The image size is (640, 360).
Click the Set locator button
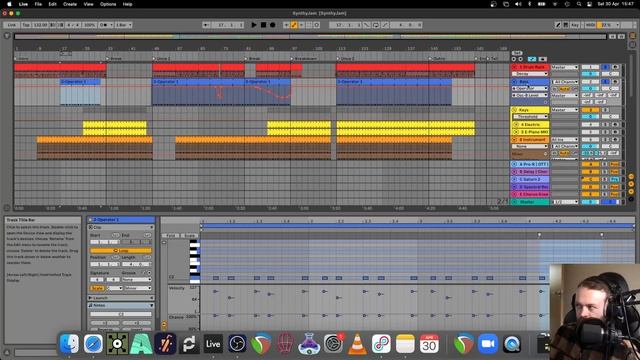pyautogui.click(x=517, y=53)
